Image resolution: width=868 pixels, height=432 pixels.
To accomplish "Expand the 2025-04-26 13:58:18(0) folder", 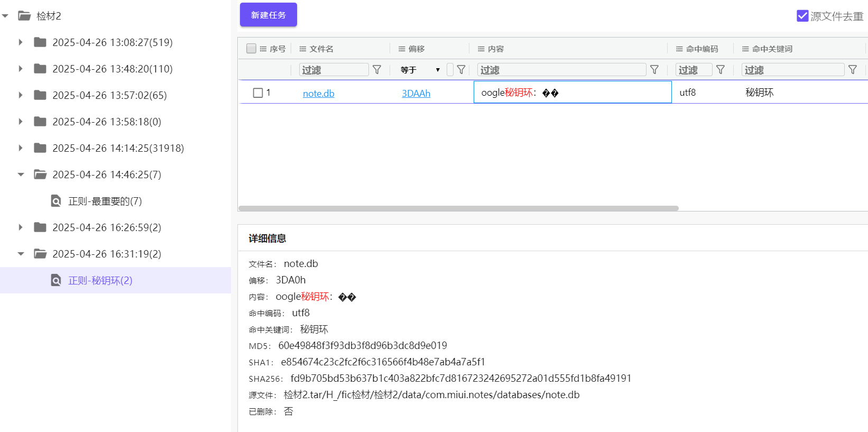I will tap(21, 122).
